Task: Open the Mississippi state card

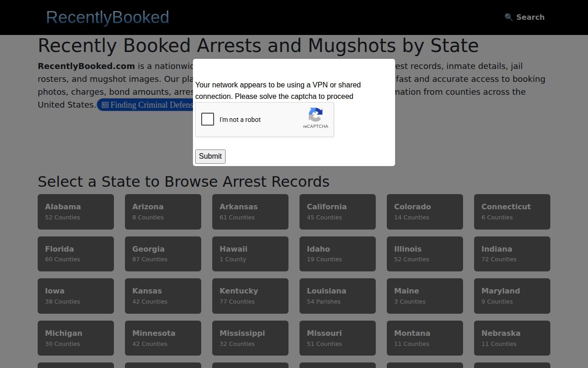Action: point(250,338)
